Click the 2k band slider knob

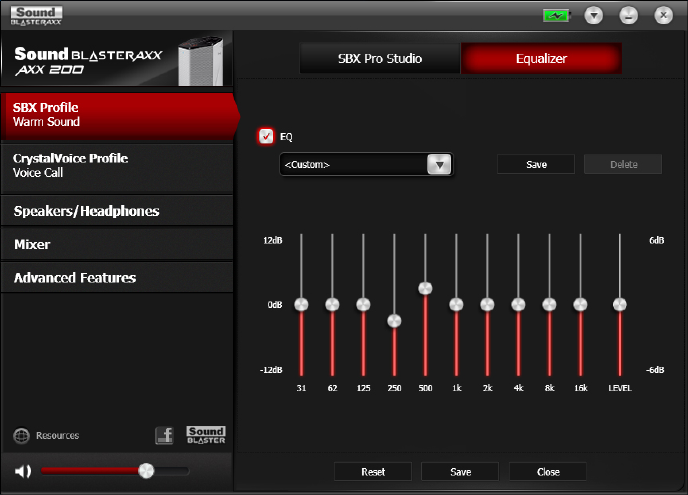(487, 305)
